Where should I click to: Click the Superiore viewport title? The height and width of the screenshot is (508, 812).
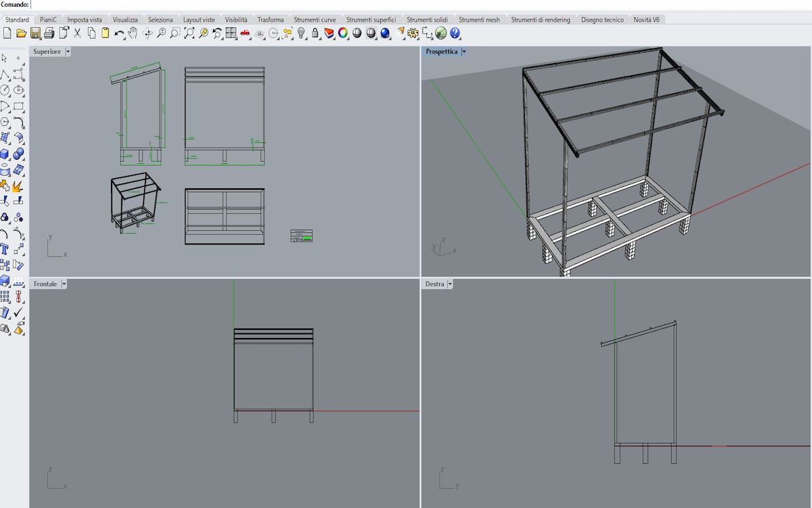[x=47, y=51]
